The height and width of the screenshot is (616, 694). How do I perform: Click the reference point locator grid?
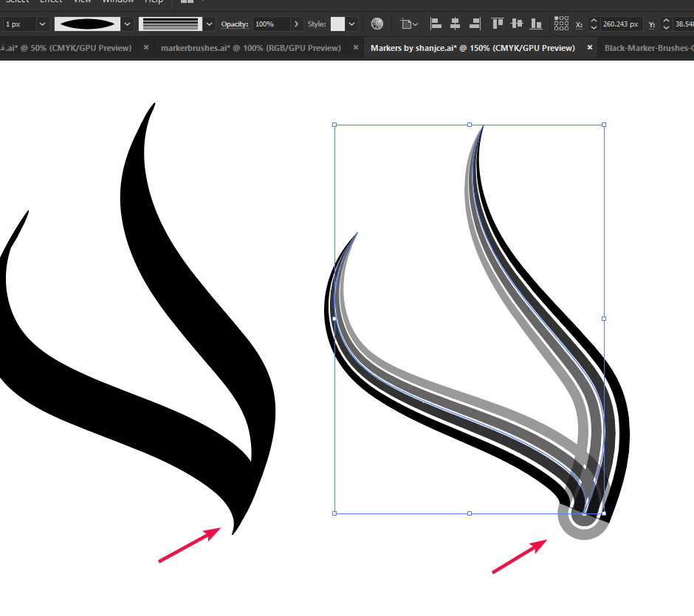point(561,24)
